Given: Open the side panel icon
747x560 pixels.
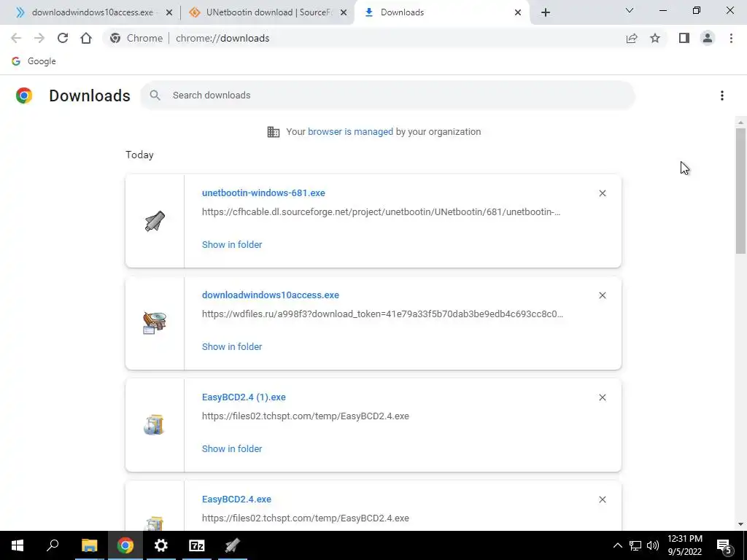Looking at the screenshot, I should [684, 38].
